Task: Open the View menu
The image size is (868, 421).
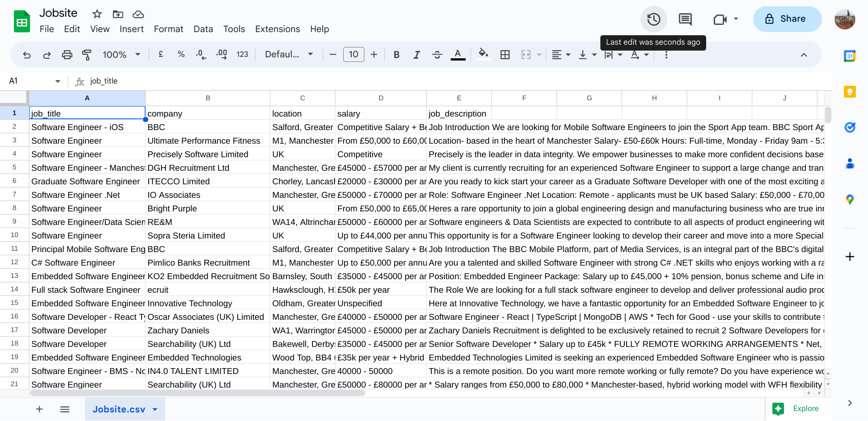Action: [x=100, y=29]
